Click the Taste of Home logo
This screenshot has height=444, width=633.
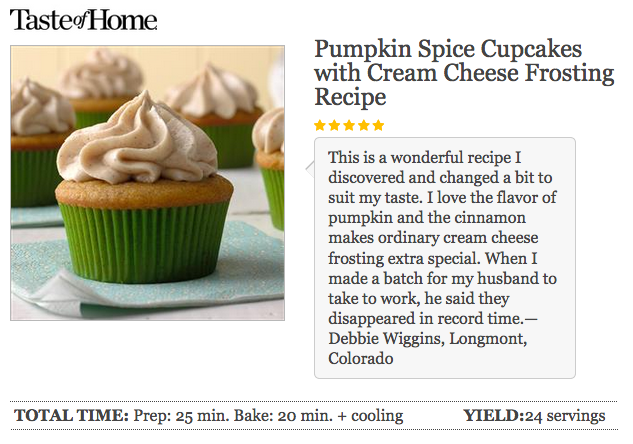(83, 19)
